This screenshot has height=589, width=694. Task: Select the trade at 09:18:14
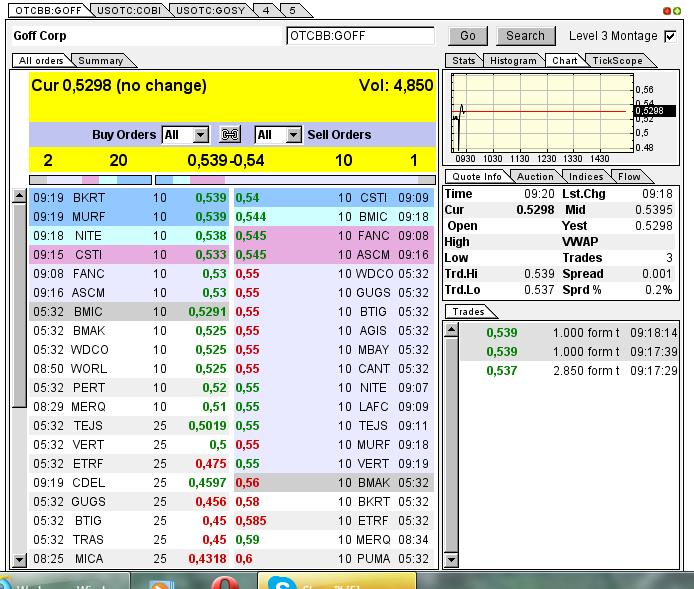[569, 332]
